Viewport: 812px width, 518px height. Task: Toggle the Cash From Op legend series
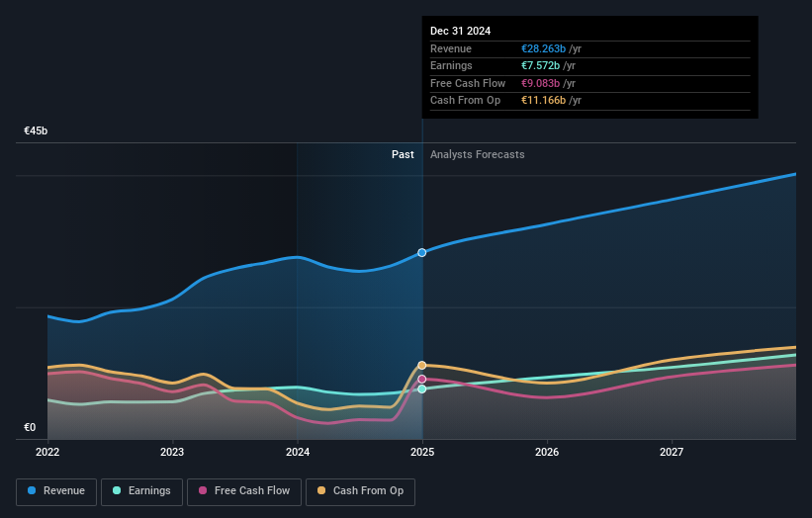click(360, 491)
